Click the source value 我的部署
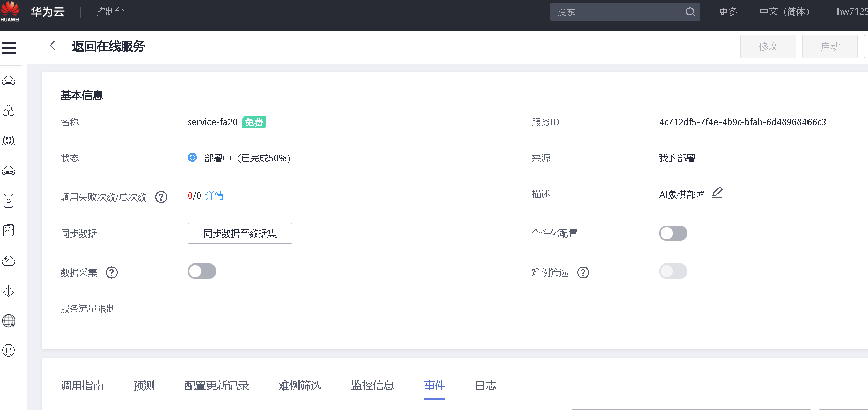This screenshot has width=868, height=410. [677, 158]
